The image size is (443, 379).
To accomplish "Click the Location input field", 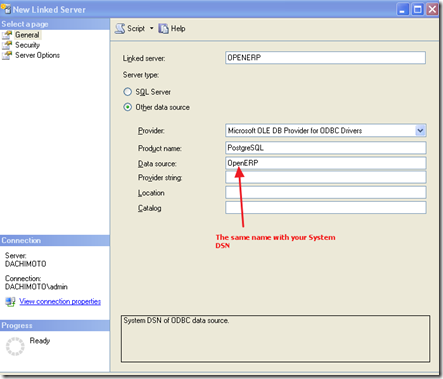I will click(326, 192).
